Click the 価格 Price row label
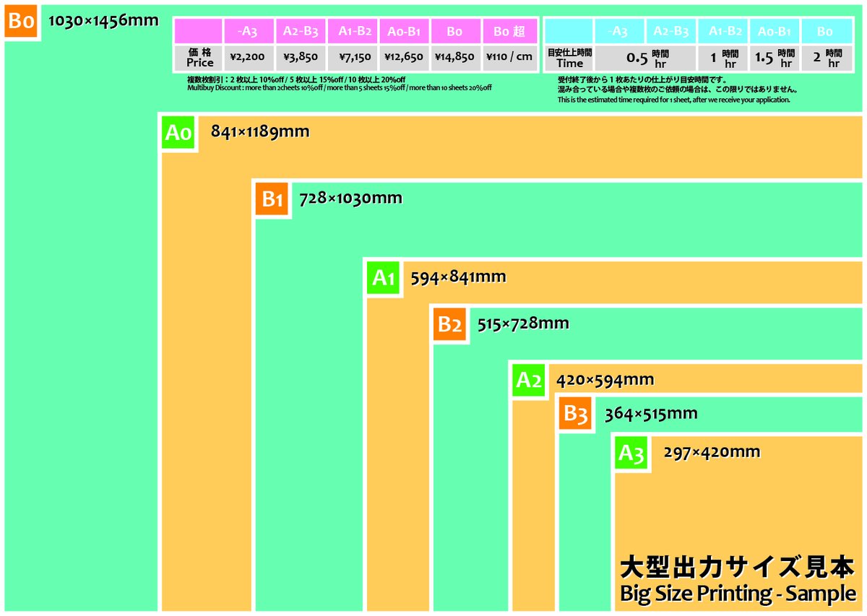This screenshot has width=867, height=616. tap(199, 58)
